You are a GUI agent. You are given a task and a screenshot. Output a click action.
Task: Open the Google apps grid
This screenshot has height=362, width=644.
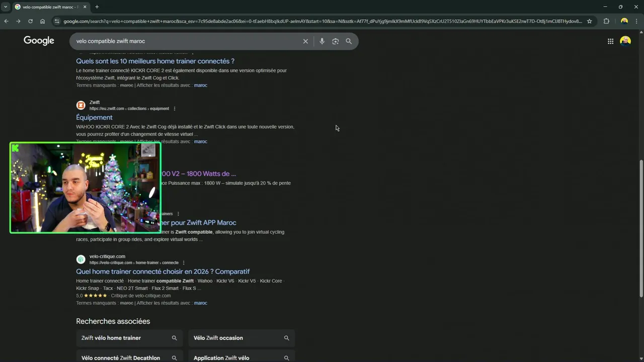pos(610,41)
